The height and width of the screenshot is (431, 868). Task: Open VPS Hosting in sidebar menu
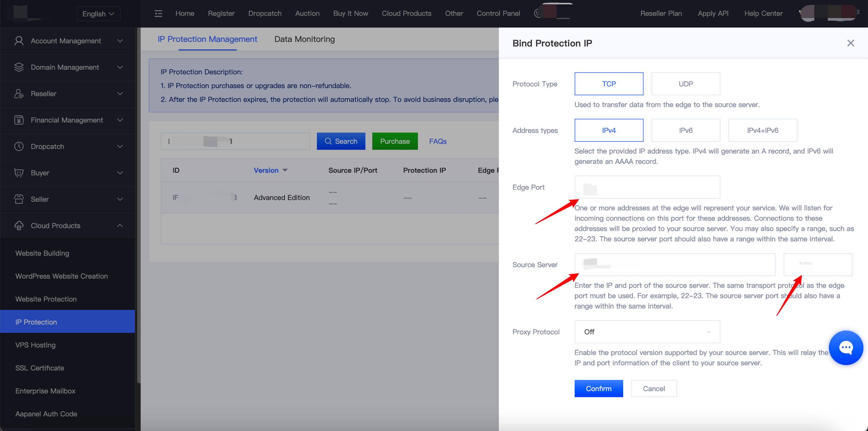coord(35,345)
